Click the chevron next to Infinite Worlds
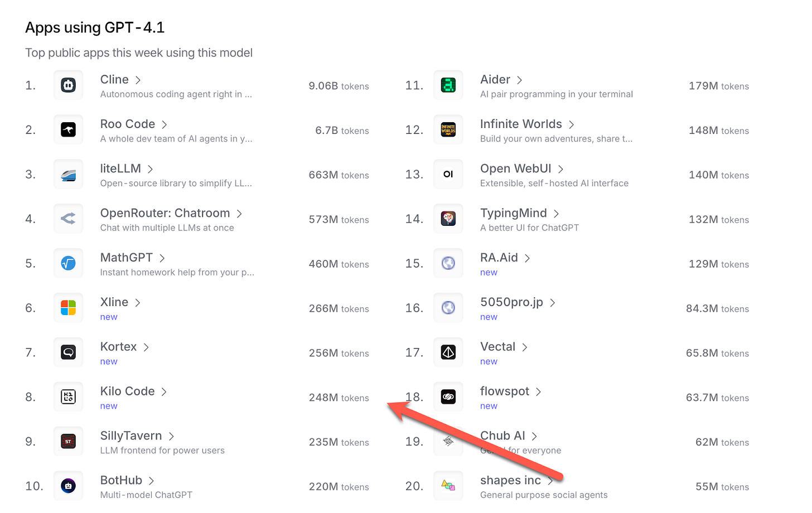This screenshot has height=513, width=812. (x=571, y=124)
